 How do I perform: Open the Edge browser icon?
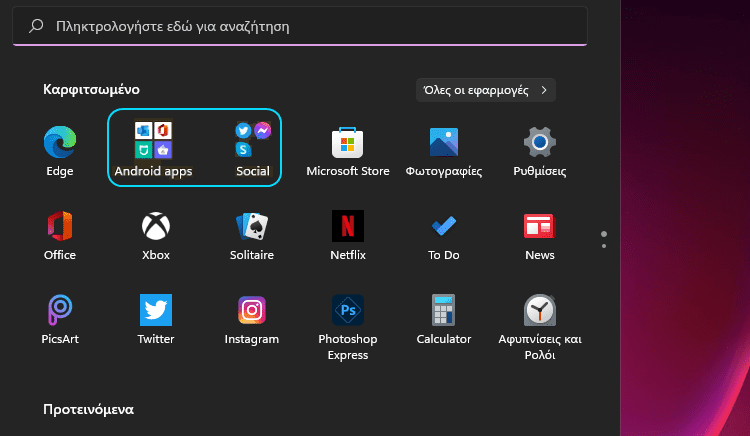pyautogui.click(x=60, y=142)
